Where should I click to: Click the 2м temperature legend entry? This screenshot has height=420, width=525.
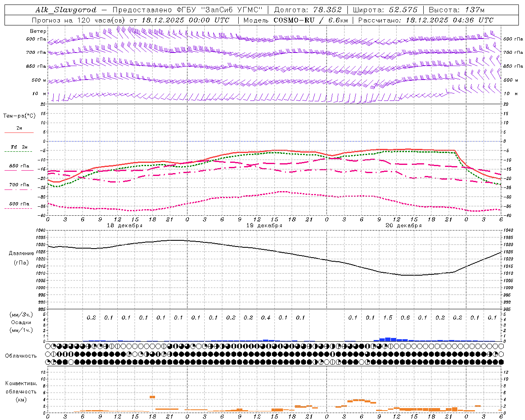19,128
